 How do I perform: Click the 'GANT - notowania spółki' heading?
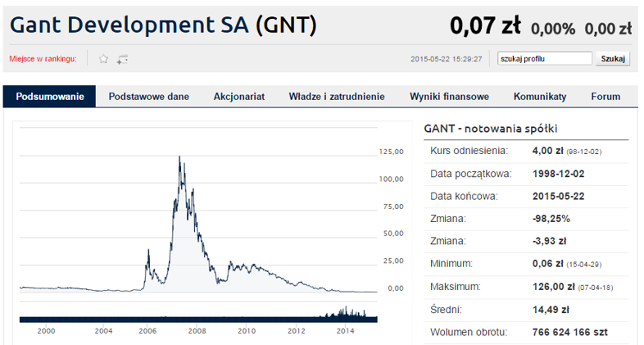491,129
